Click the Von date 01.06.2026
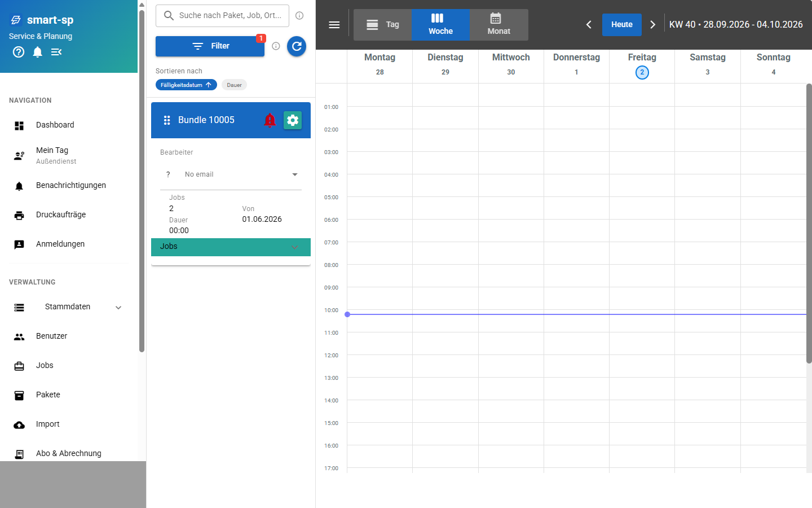Viewport: 812px width, 508px height. tap(262, 220)
